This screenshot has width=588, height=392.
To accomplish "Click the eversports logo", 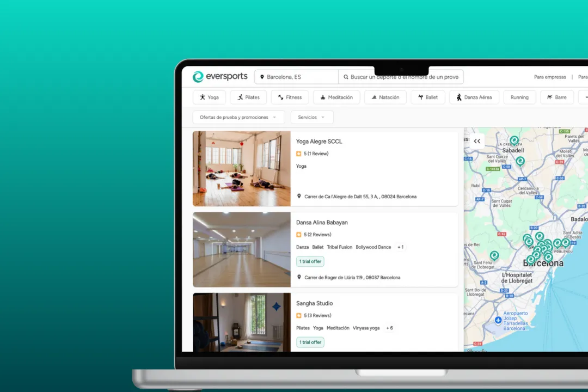I will (x=220, y=77).
